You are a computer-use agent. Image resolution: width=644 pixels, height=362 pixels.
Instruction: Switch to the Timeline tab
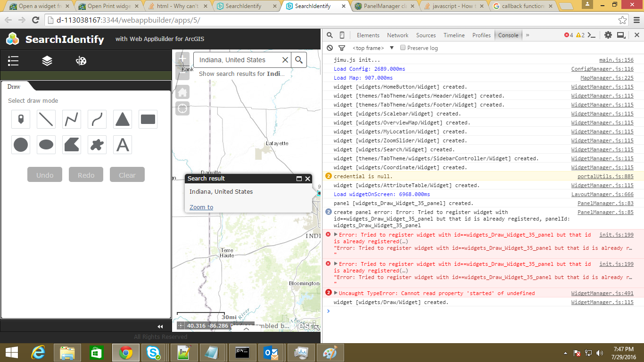(x=454, y=35)
